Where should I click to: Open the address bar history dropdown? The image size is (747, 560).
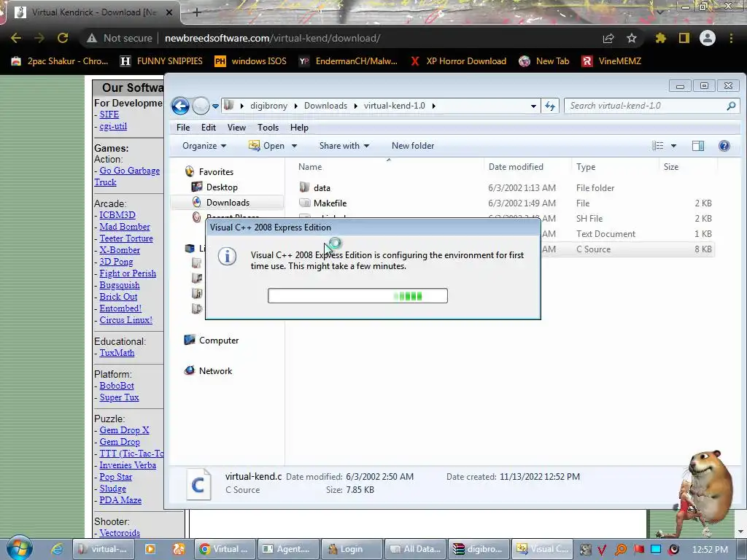point(533,106)
